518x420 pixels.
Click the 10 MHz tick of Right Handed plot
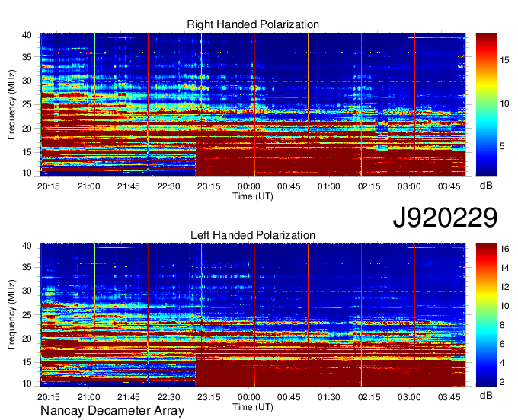tap(27, 173)
